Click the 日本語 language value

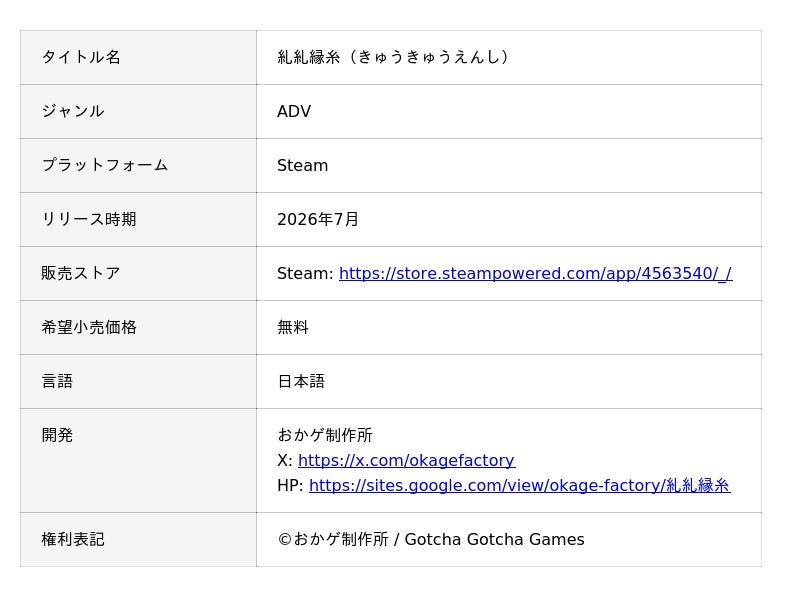click(301, 381)
